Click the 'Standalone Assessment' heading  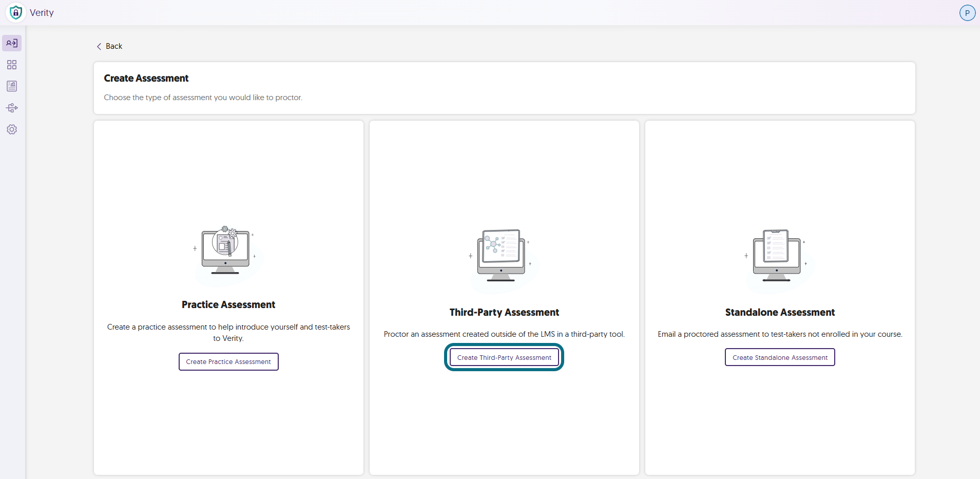click(x=780, y=312)
